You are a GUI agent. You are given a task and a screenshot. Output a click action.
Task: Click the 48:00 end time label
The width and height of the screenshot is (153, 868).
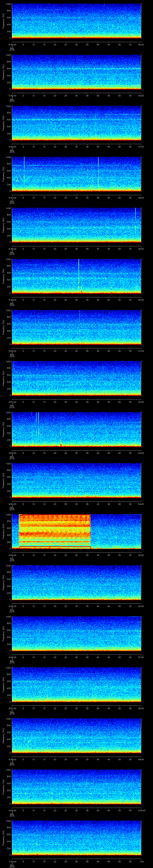(x=141, y=198)
